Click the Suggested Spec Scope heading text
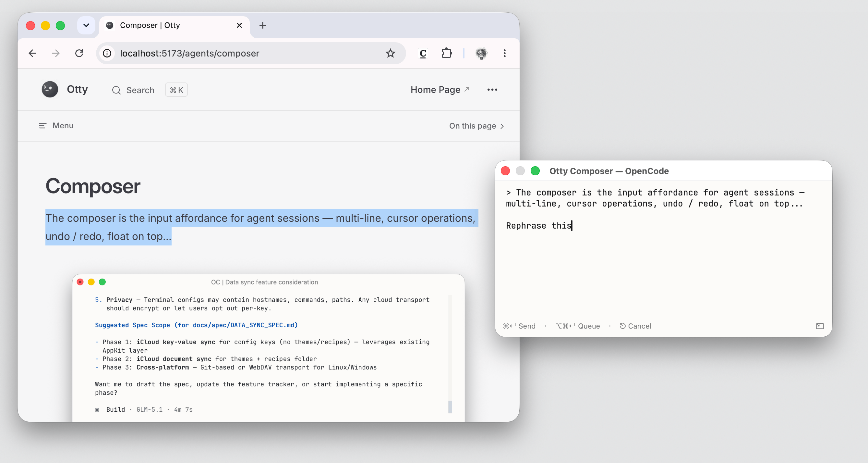This screenshot has height=463, width=868. click(197, 325)
